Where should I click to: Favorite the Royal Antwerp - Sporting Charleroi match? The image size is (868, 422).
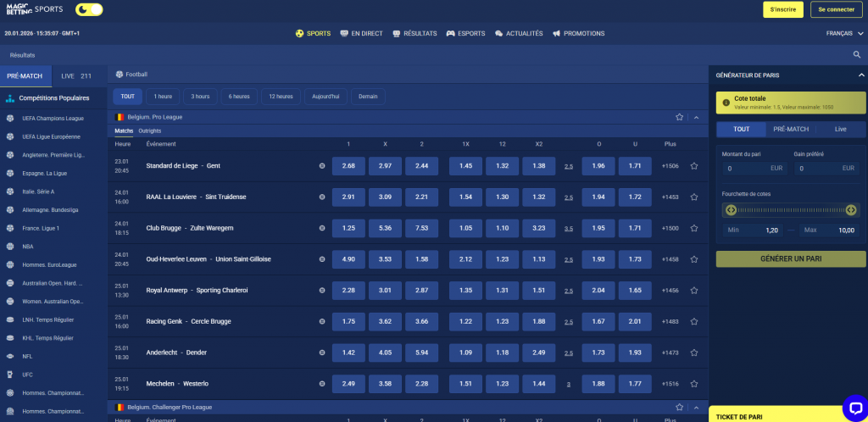click(x=694, y=291)
